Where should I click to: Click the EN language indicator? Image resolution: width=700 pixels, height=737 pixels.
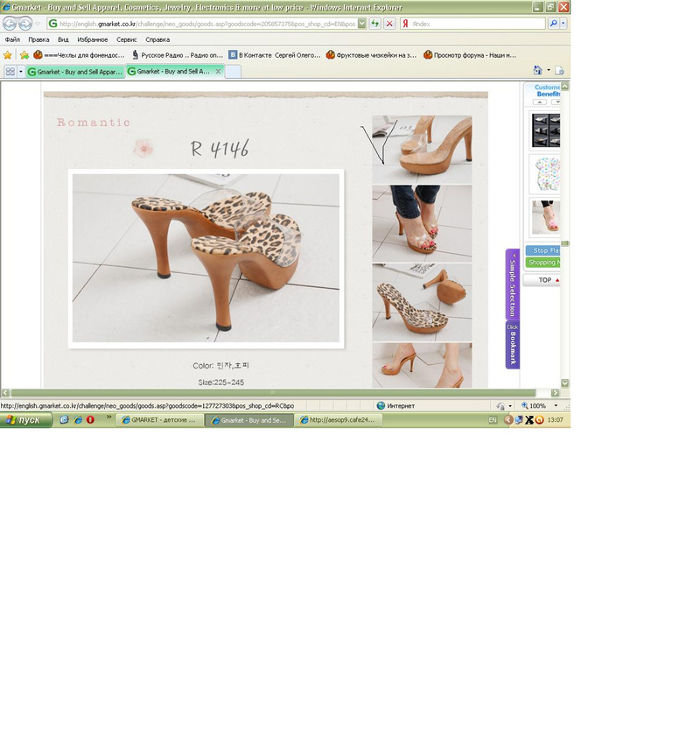[493, 420]
